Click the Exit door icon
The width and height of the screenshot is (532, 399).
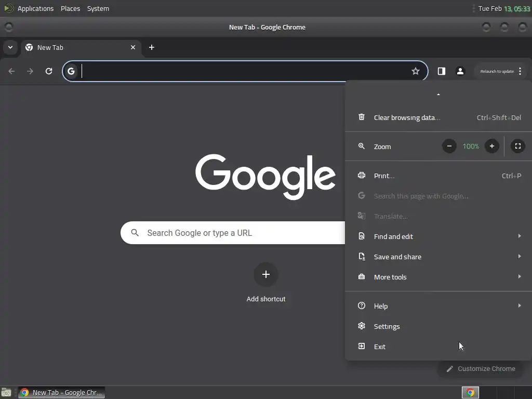tap(362, 347)
